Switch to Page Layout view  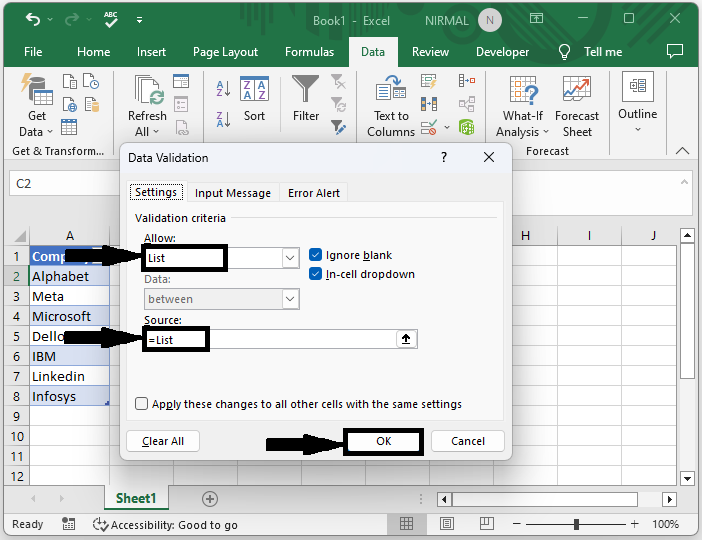447,523
